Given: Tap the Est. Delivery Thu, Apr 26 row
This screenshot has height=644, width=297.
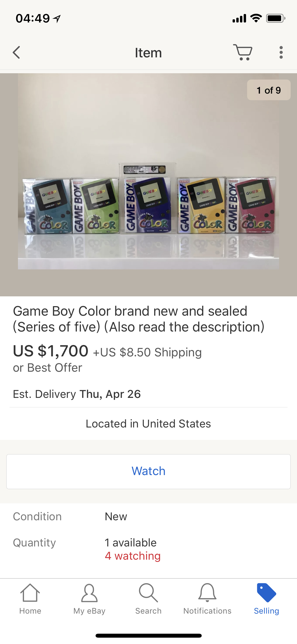Looking at the screenshot, I should click(77, 394).
